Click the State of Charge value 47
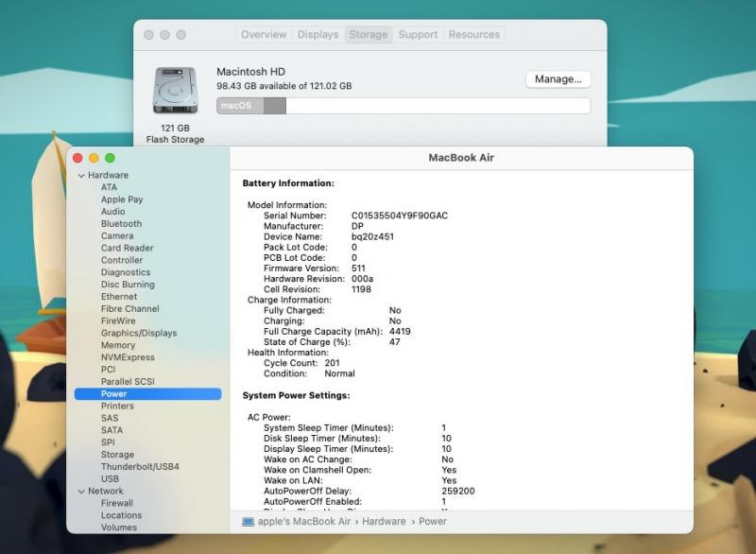756x554 pixels. (395, 342)
